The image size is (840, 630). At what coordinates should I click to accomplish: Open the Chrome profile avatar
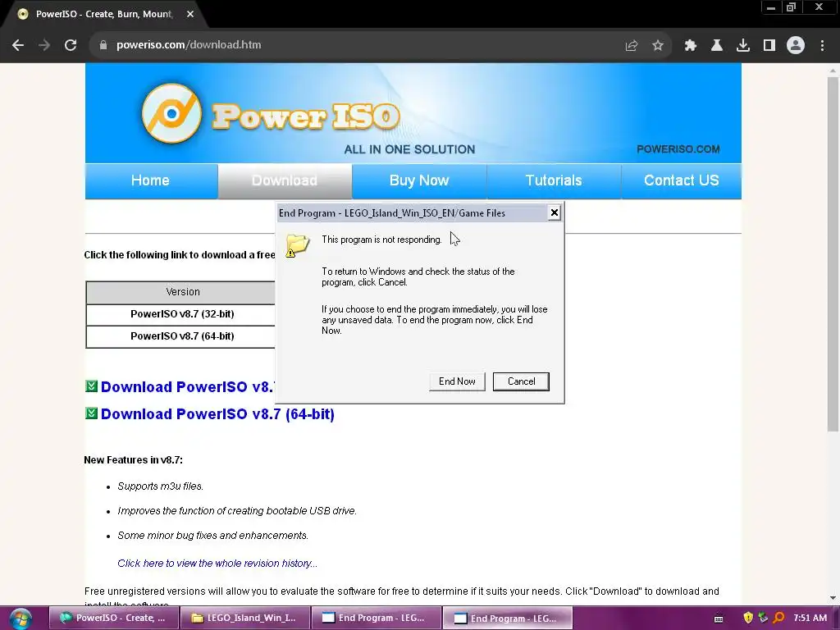pyautogui.click(x=796, y=46)
